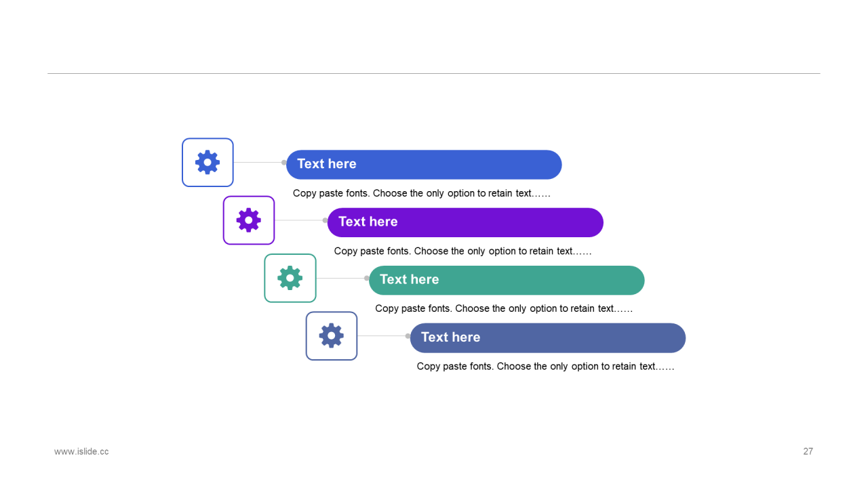Select the purple gear icon
The image size is (868, 488).
(249, 220)
